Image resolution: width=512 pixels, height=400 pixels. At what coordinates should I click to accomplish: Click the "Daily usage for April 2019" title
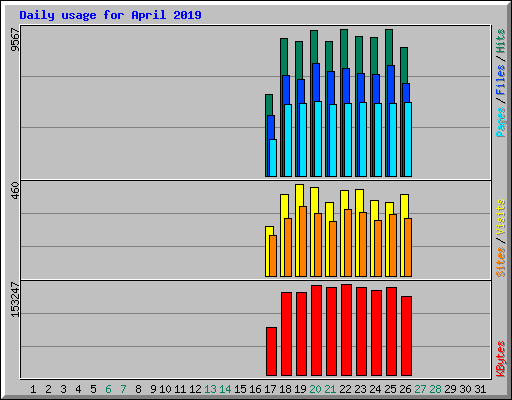click(x=110, y=15)
